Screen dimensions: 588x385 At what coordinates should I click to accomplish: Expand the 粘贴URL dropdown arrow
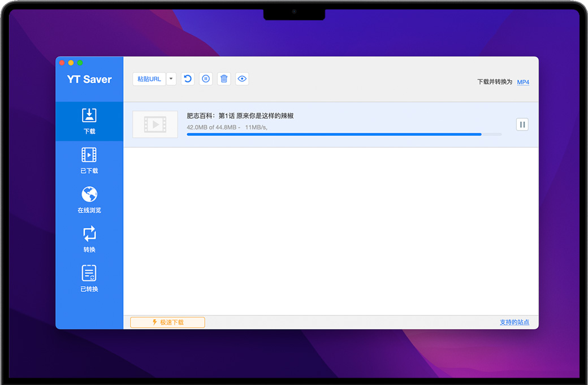(x=171, y=79)
